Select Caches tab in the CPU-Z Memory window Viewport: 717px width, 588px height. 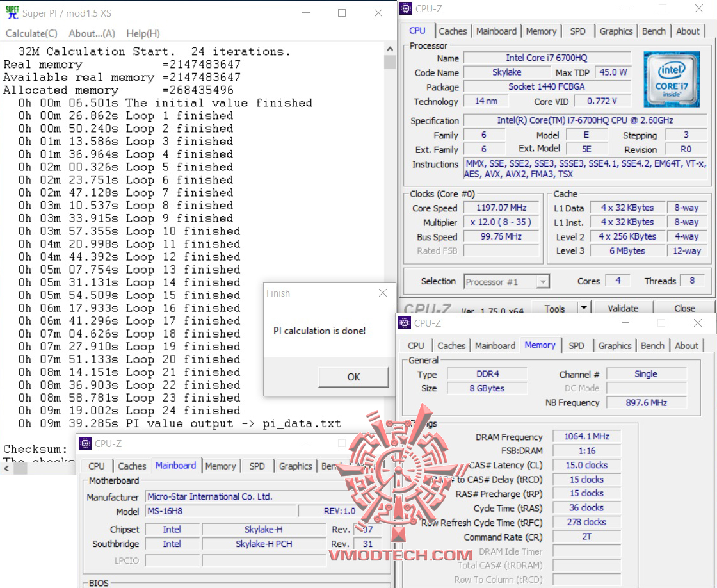pos(451,345)
